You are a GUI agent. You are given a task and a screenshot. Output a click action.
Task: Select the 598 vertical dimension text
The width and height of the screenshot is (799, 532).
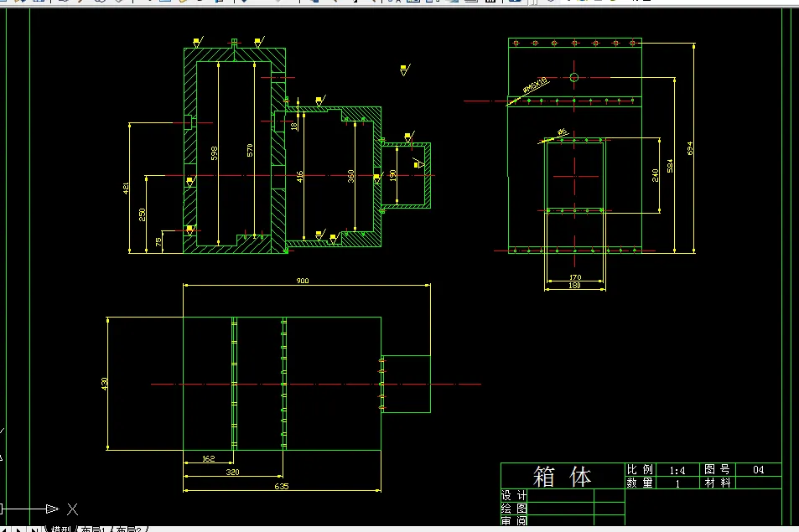[x=214, y=153]
